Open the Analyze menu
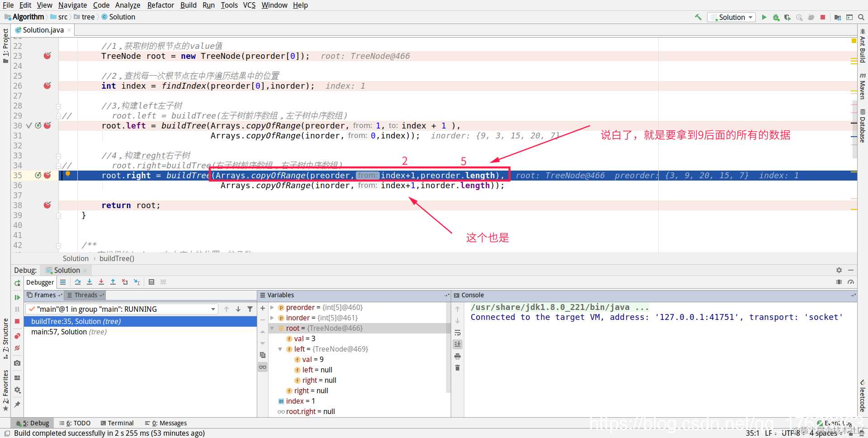Image resolution: width=868 pixels, height=438 pixels. click(127, 5)
